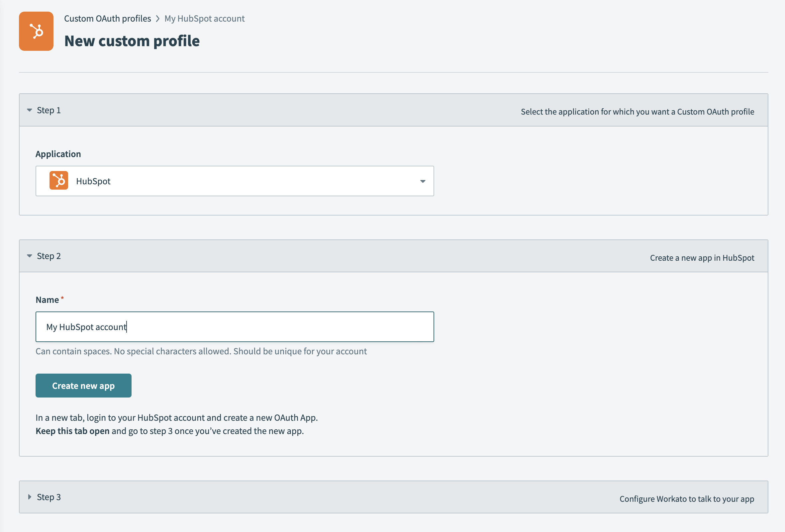Expand Step 3 using its triangle

pos(29,497)
